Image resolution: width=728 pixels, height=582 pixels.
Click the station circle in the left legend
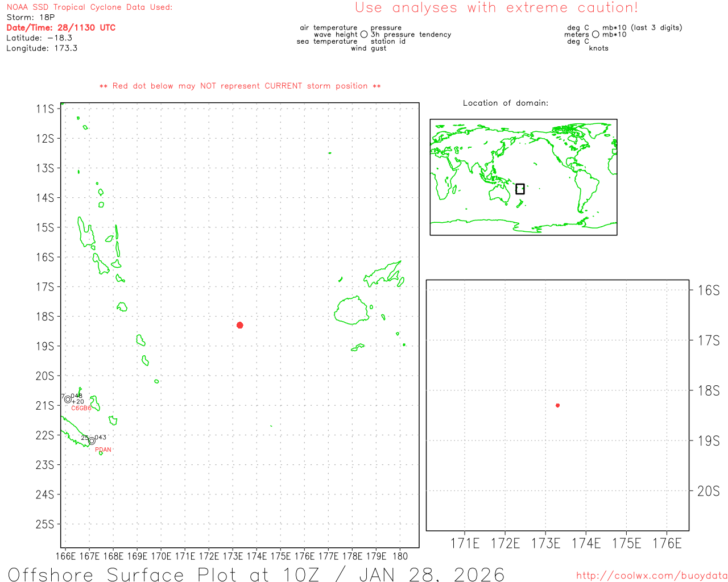[364, 35]
